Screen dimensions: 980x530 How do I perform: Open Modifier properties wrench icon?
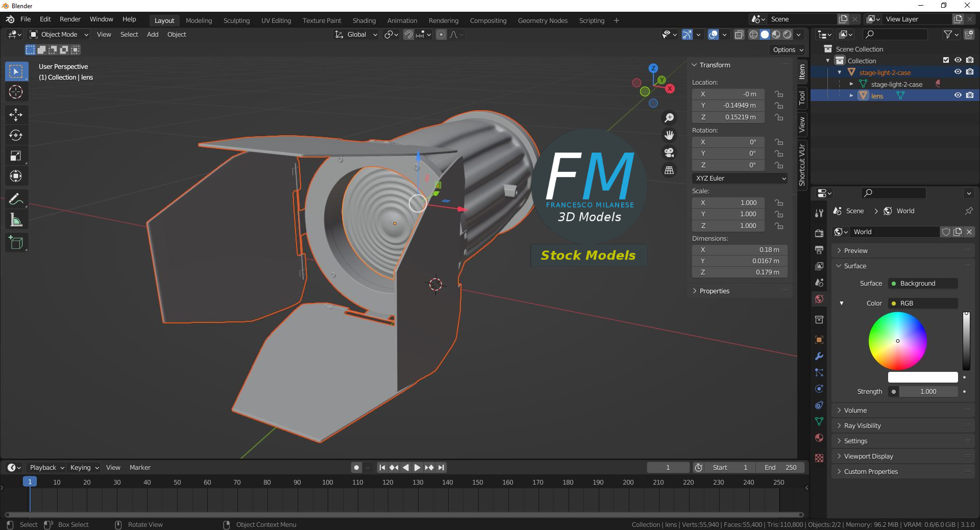(819, 356)
